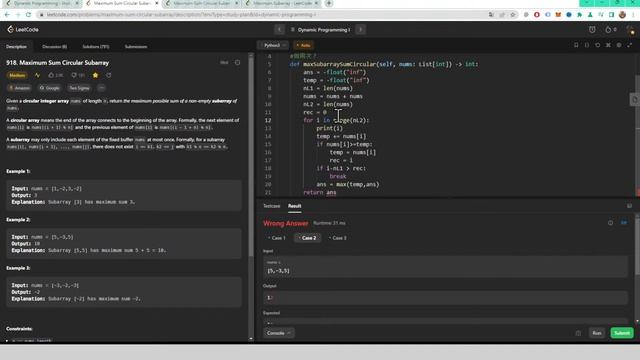Click the nums input field showing [5,-3,5]
640x360 pixels.
pyautogui.click(x=445, y=267)
